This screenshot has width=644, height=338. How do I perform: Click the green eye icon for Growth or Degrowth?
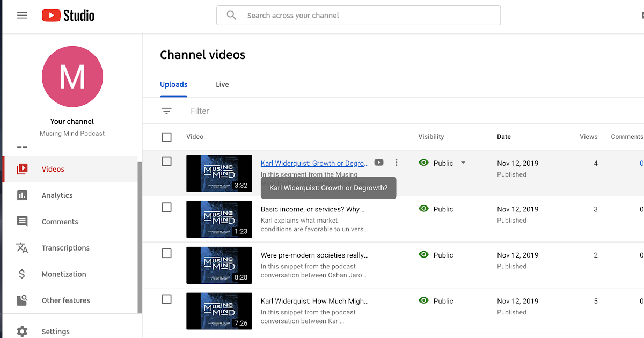tap(424, 163)
